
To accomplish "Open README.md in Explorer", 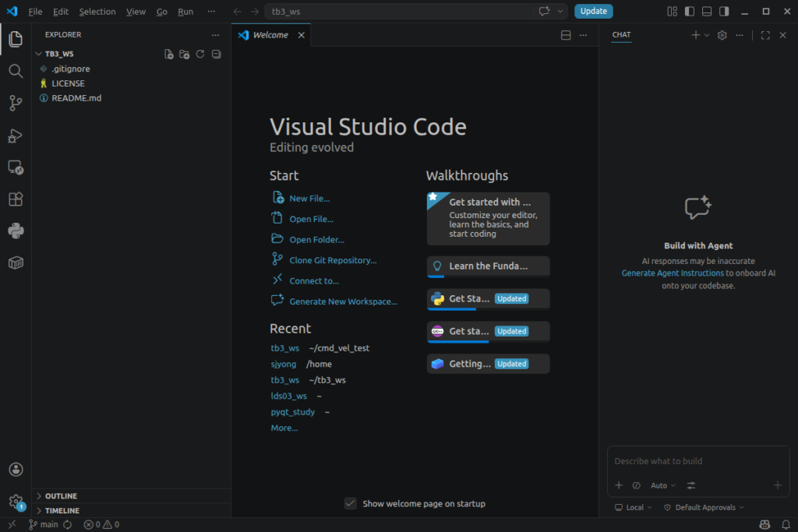I will point(76,98).
